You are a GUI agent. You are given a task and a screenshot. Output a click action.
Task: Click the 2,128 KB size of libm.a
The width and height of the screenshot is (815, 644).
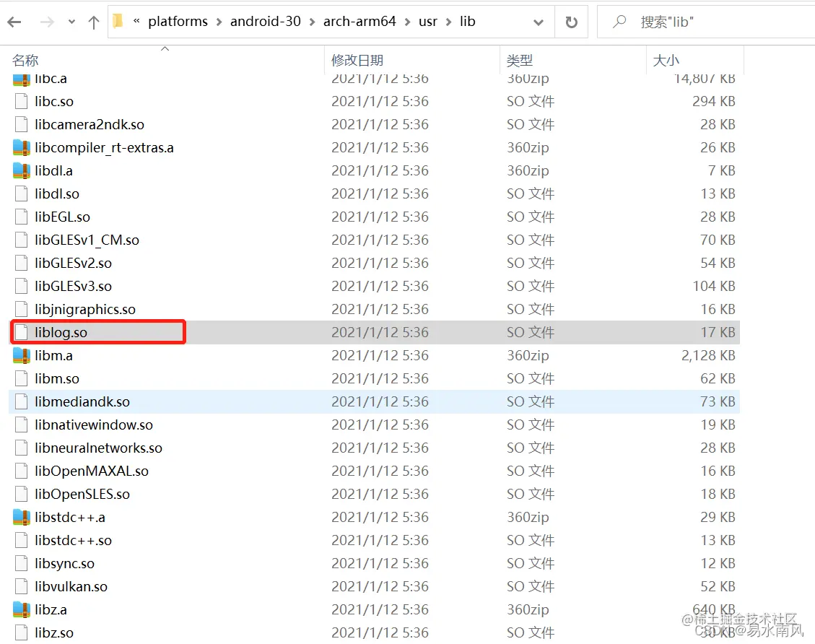click(x=708, y=355)
